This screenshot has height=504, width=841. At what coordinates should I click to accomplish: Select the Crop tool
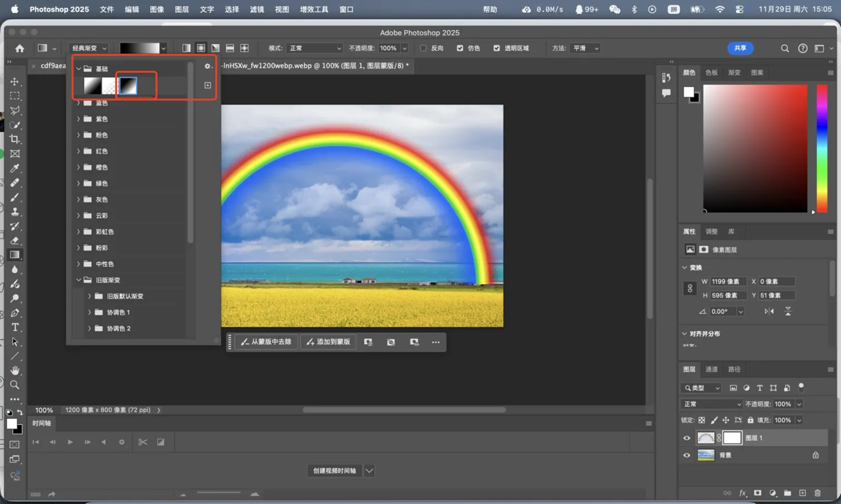click(15, 139)
